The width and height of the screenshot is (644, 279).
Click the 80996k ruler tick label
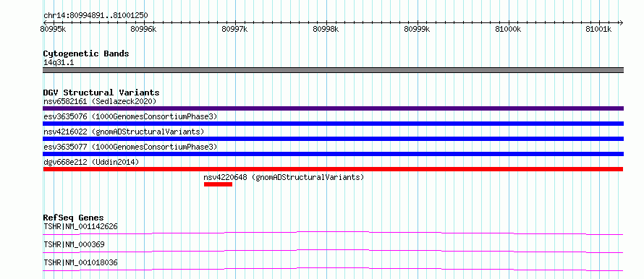144,29
